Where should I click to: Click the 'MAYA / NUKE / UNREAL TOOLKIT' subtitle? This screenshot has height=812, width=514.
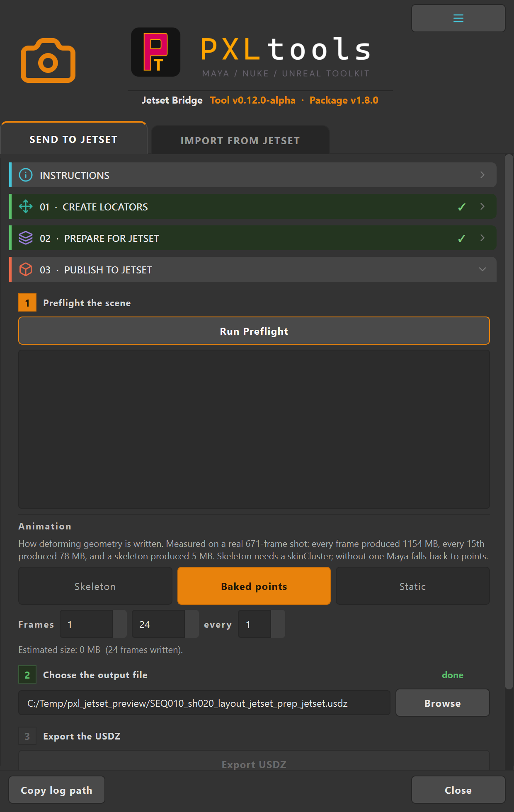click(x=286, y=73)
